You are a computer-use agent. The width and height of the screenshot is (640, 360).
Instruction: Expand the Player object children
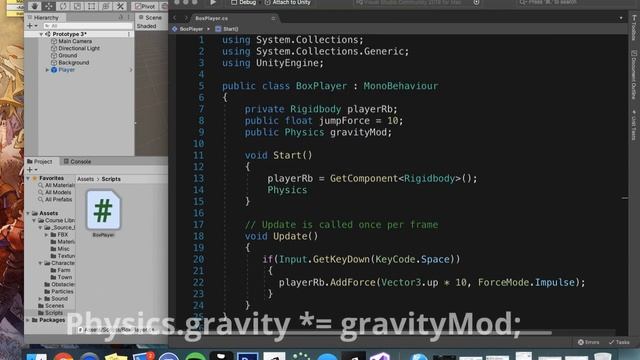pyautogui.click(x=47, y=70)
